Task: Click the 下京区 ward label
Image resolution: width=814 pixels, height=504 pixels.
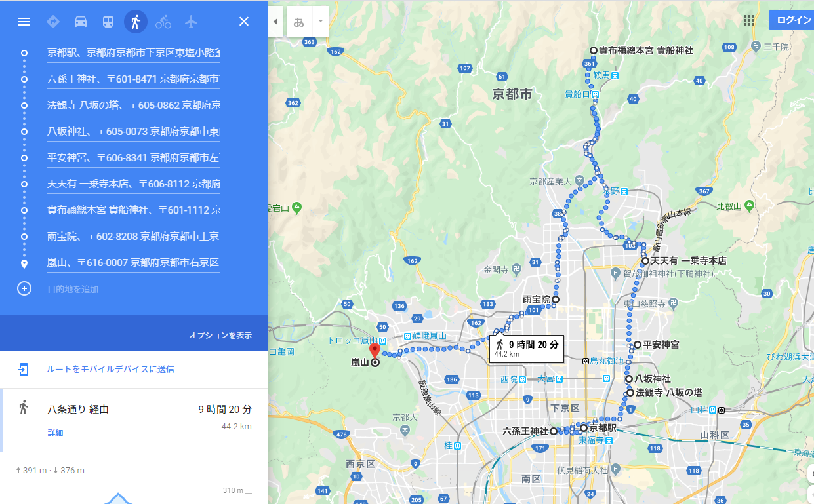Action: 564,408
